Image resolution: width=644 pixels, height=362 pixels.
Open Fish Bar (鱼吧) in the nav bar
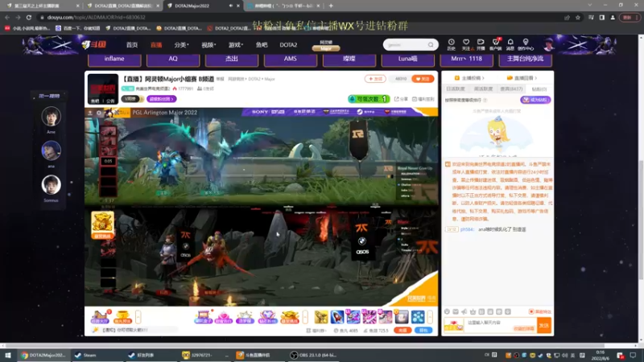(262, 45)
